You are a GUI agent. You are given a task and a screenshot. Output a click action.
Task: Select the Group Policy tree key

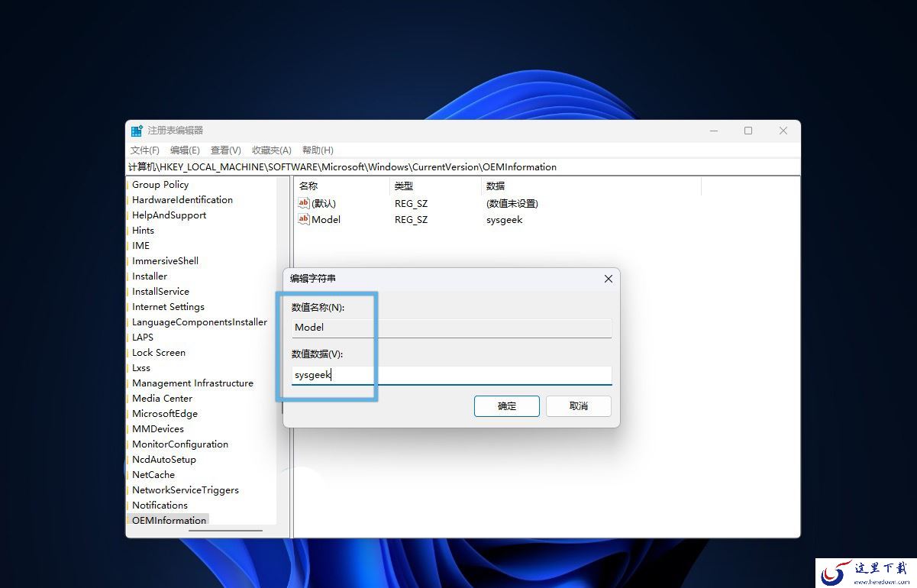[x=160, y=185]
